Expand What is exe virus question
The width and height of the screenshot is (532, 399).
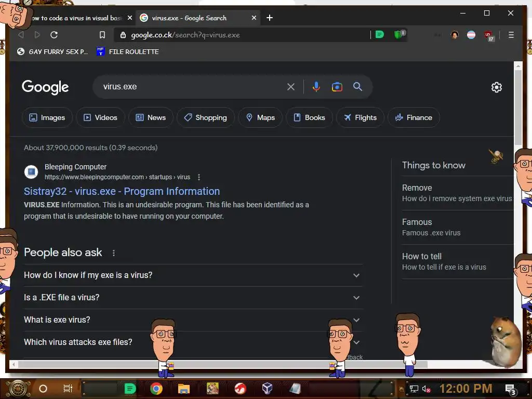pos(193,320)
